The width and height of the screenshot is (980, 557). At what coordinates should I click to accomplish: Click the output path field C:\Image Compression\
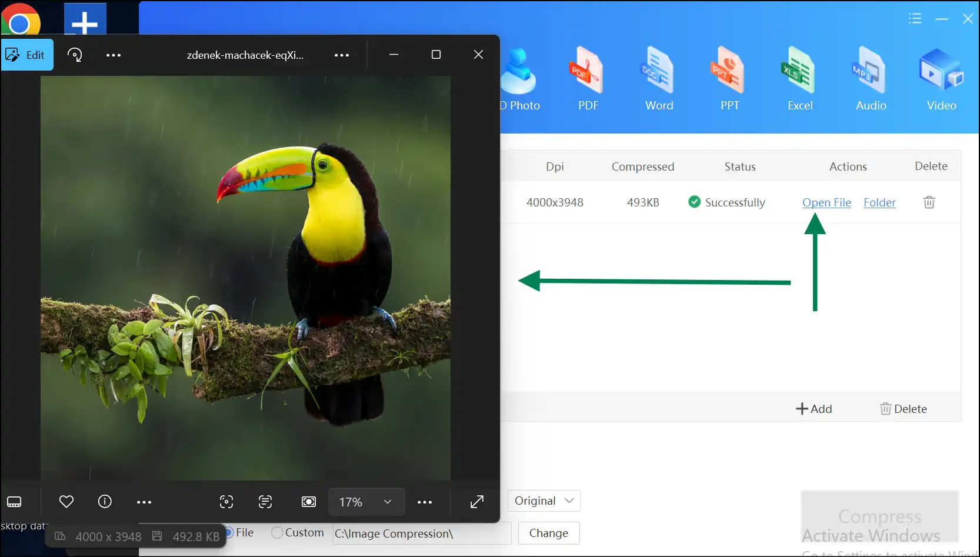coord(422,533)
